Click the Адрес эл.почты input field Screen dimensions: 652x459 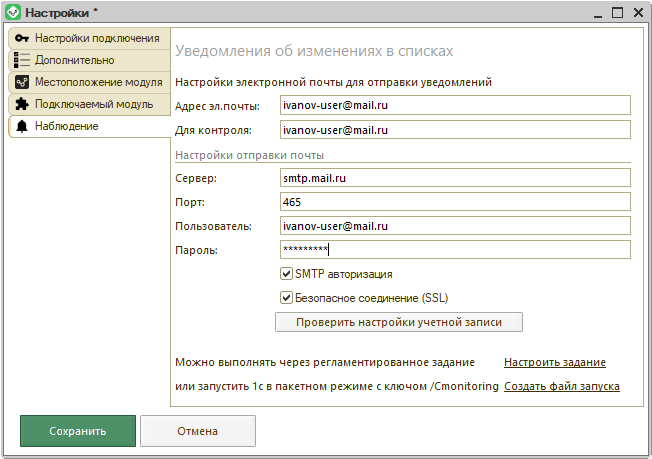pos(455,105)
